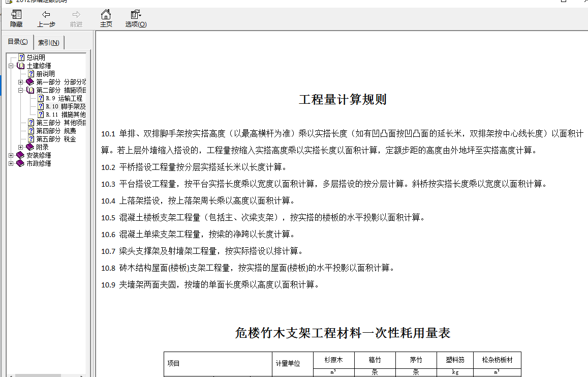Expand the 附录 node
The height and width of the screenshot is (377, 588).
tap(21, 147)
